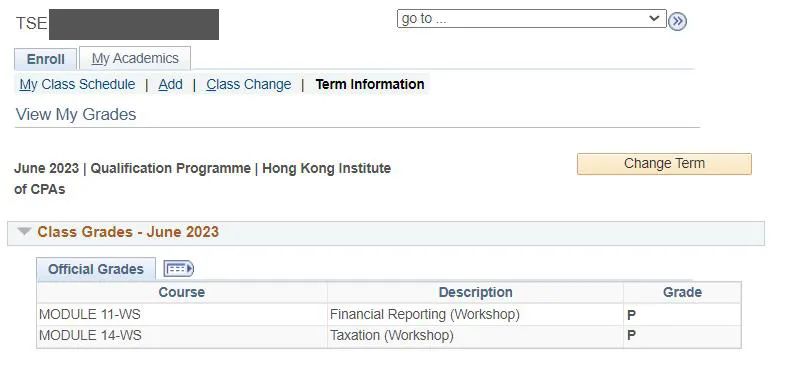The height and width of the screenshot is (371, 803).
Task: Select the MODULE 11-WS course row
Action: (389, 315)
